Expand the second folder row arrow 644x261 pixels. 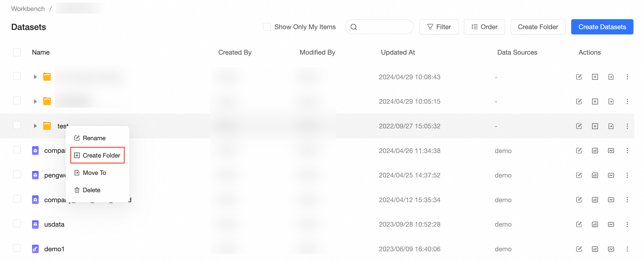point(35,101)
